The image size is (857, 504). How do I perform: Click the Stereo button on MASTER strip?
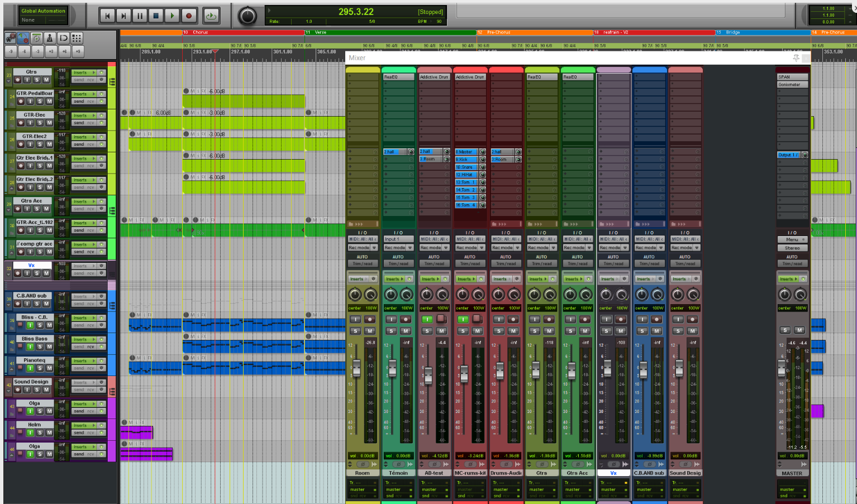(792, 248)
